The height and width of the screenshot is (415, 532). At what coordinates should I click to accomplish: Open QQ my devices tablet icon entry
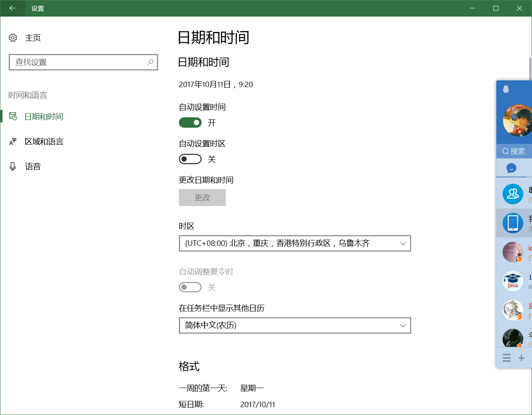coord(513,223)
